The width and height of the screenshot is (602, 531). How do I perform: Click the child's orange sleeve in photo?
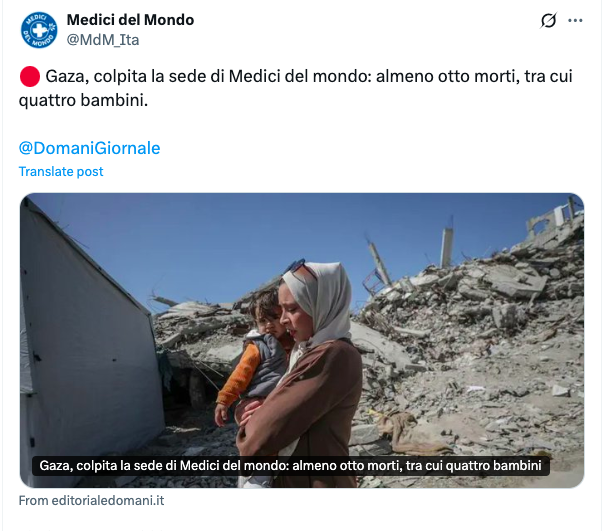238,374
